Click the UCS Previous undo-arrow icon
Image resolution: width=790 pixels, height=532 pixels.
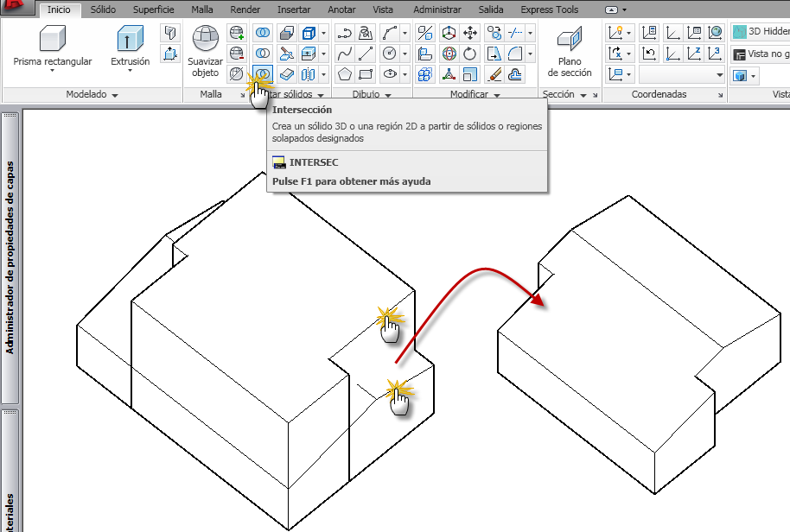click(649, 54)
